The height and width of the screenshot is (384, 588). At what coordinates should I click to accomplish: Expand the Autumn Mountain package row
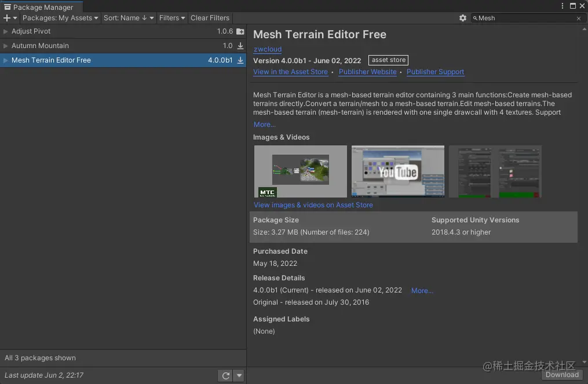point(6,46)
